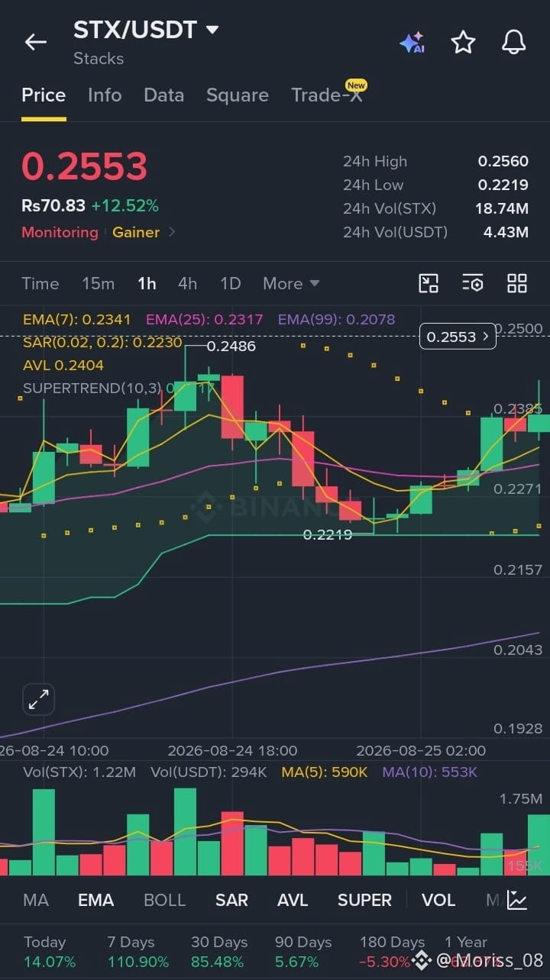Select the 1D interval

coord(230,284)
